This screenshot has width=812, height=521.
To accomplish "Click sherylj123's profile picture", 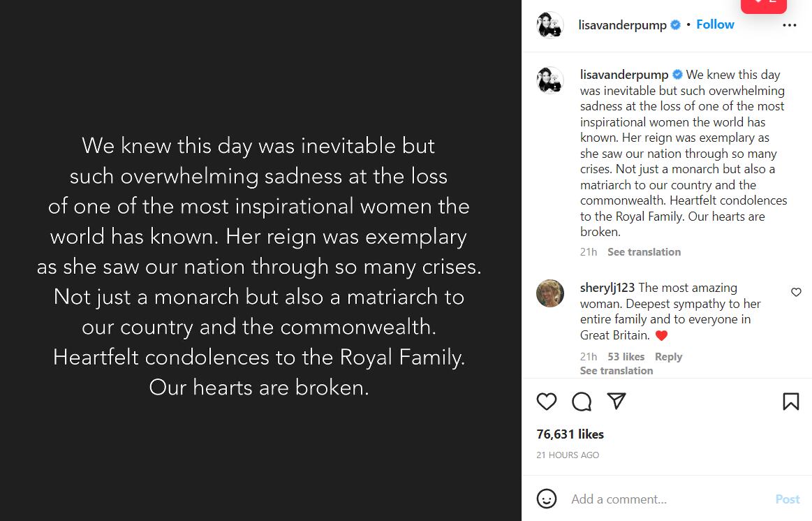I will [x=550, y=293].
